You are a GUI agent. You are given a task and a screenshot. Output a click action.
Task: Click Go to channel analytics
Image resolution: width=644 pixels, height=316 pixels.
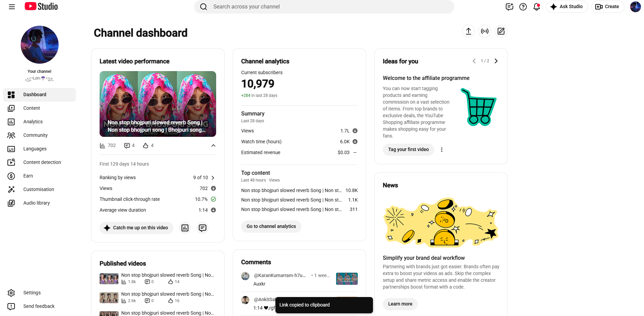(271, 227)
